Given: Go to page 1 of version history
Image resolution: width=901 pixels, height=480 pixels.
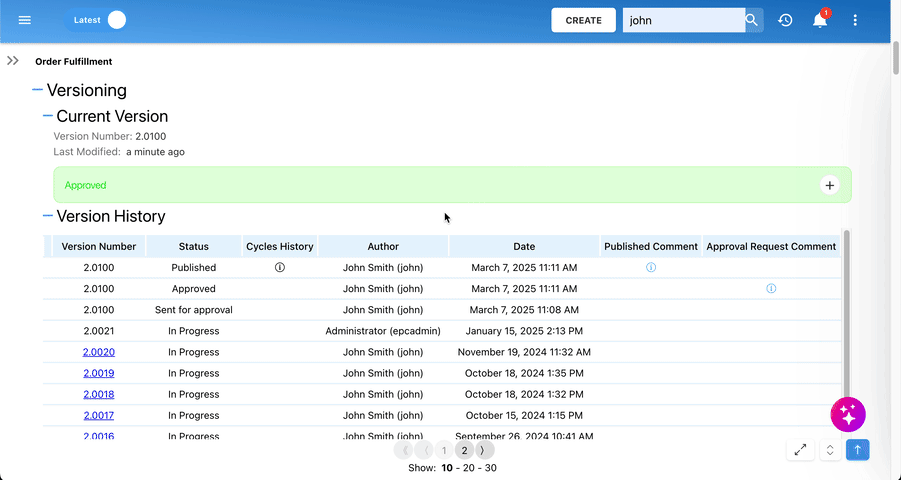Looking at the screenshot, I should click(x=444, y=451).
